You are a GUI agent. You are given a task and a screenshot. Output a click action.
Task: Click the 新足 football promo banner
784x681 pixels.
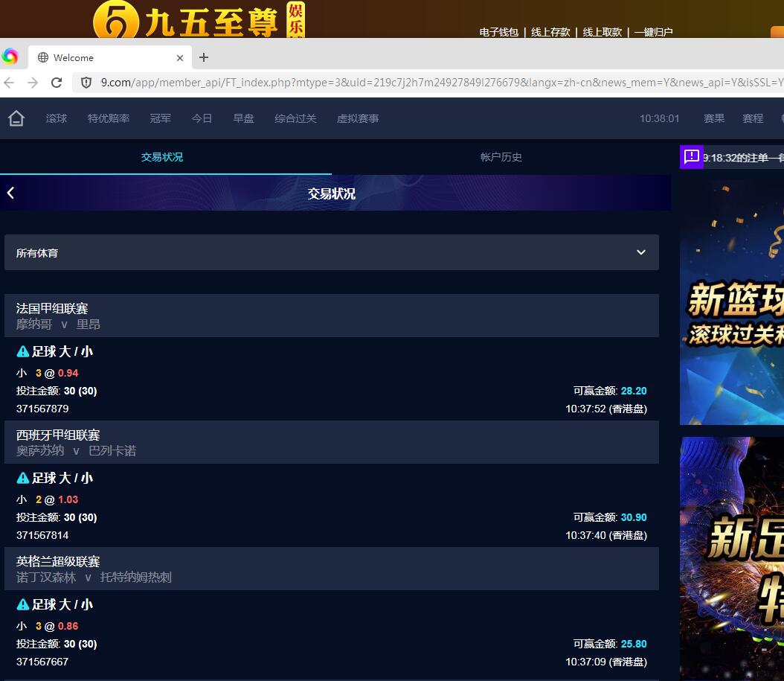[732, 558]
